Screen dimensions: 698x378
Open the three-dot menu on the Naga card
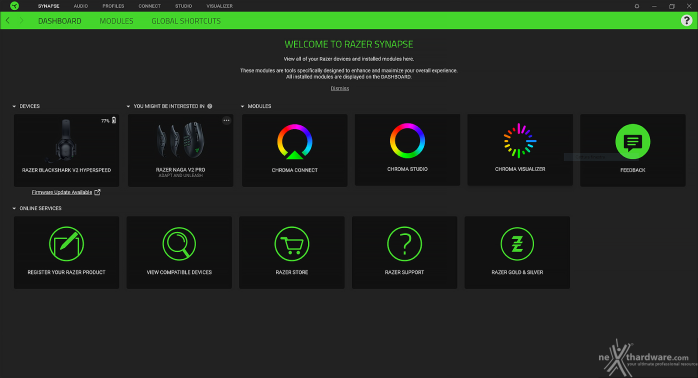click(226, 120)
